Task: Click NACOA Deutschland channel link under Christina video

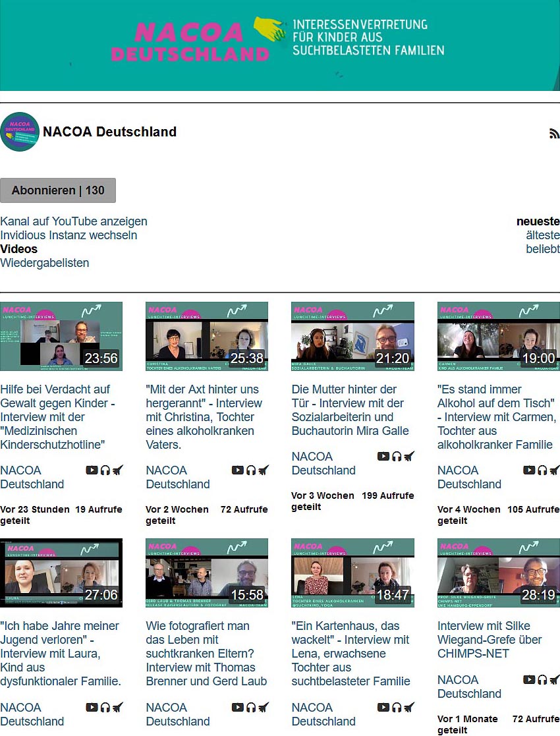Action: click(178, 477)
